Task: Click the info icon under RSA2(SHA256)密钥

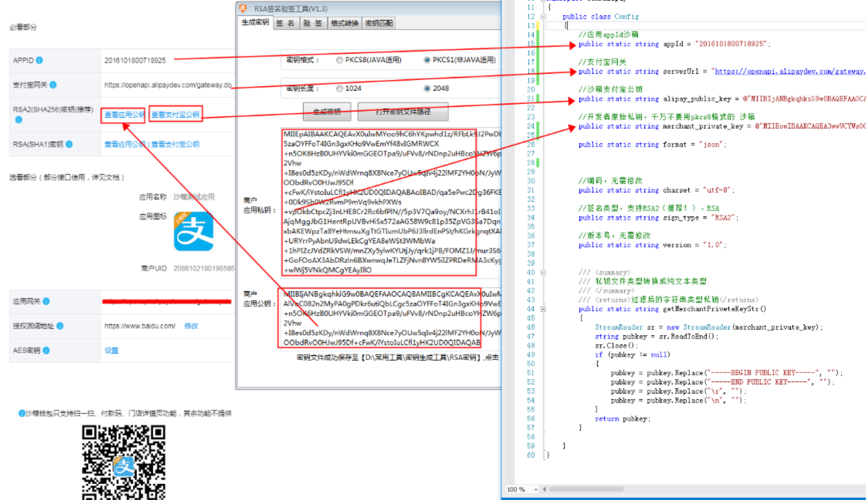Action: click(x=18, y=120)
